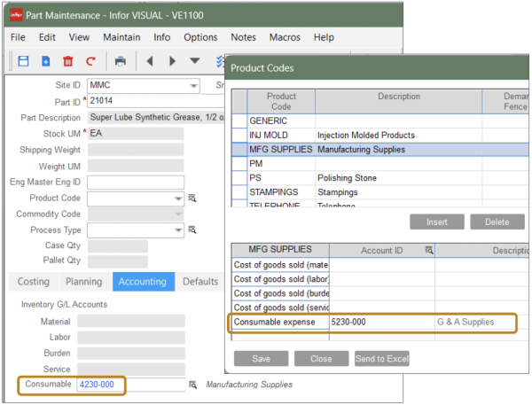Open the View menu

pyautogui.click(x=80, y=37)
